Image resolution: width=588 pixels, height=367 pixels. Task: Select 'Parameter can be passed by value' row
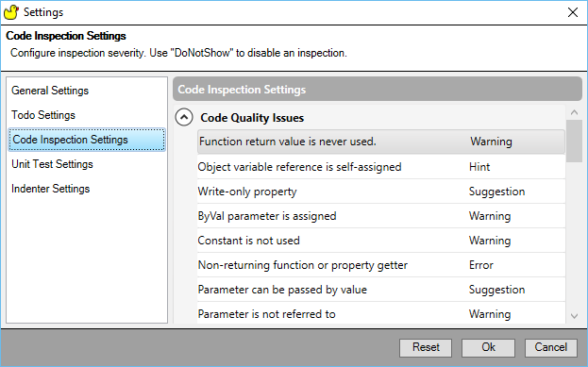point(381,290)
